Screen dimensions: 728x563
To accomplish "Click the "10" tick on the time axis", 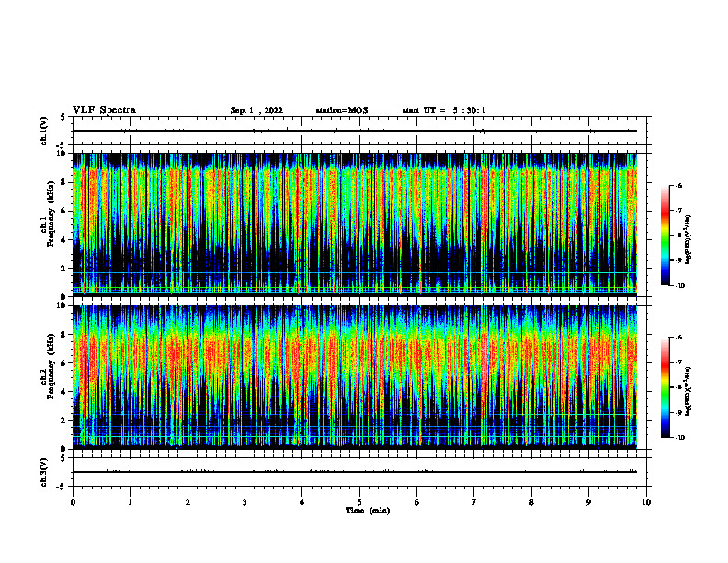I will tap(646, 502).
